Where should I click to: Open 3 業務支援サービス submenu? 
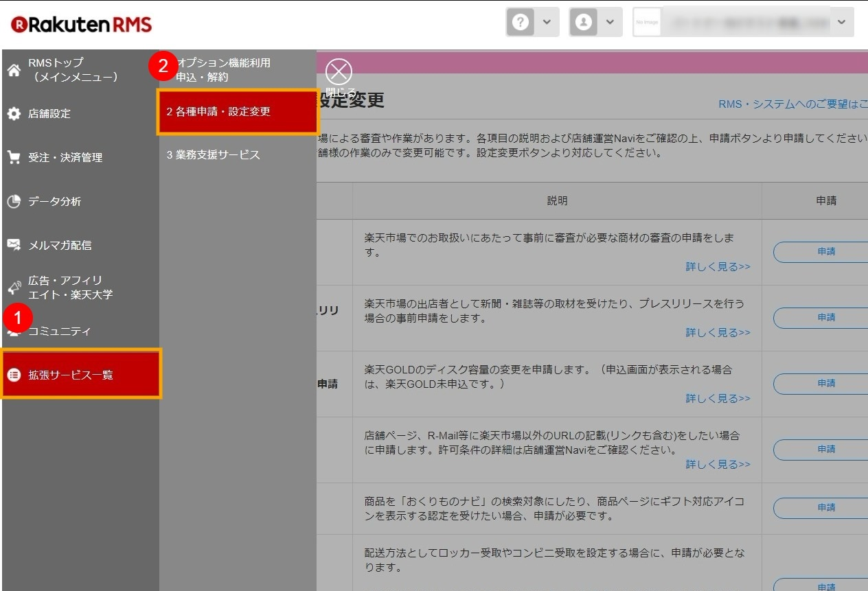point(214,154)
